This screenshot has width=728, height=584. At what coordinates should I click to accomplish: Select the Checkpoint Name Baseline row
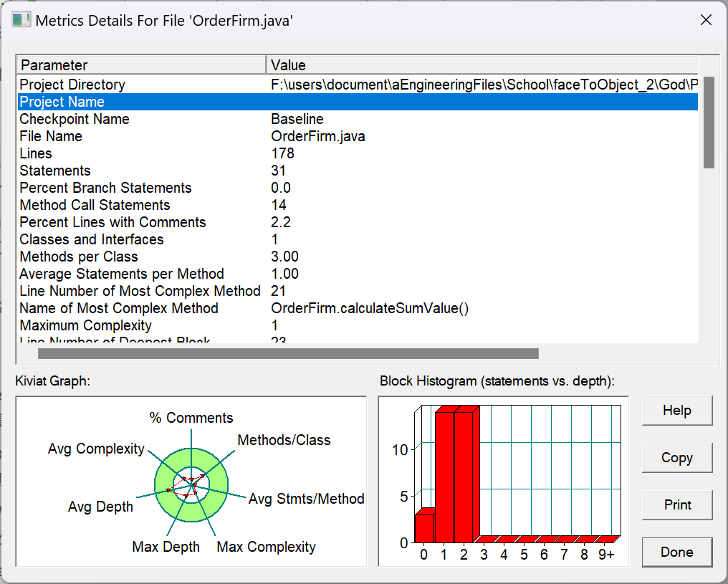pos(358,119)
